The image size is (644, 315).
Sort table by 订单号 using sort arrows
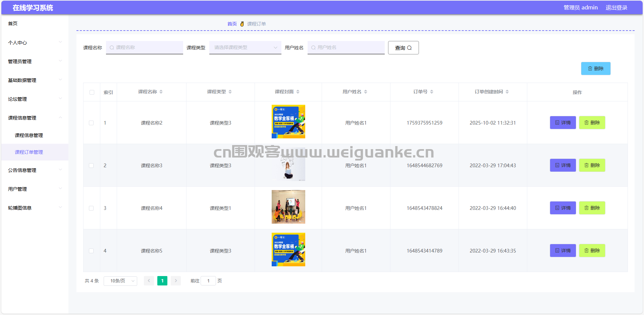[432, 92]
